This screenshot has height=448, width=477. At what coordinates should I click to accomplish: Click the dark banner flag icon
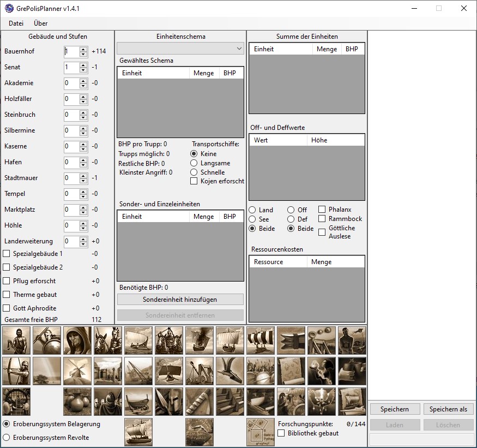291,339
